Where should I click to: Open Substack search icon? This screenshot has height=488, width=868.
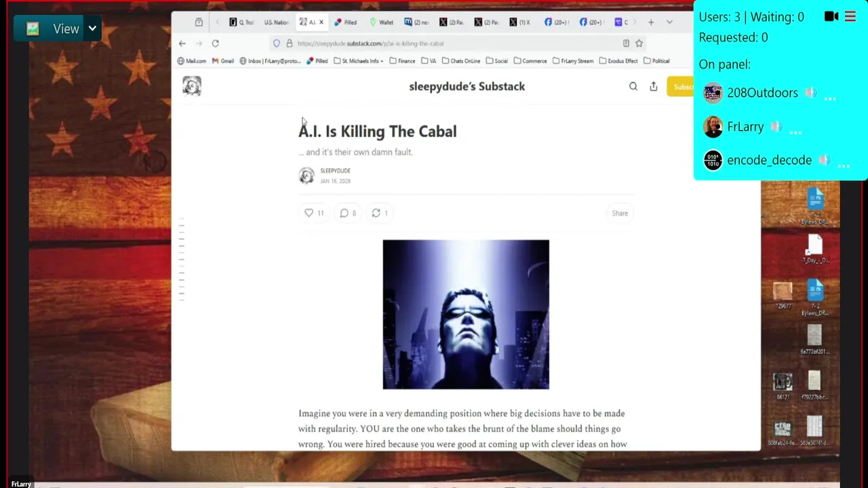633,87
